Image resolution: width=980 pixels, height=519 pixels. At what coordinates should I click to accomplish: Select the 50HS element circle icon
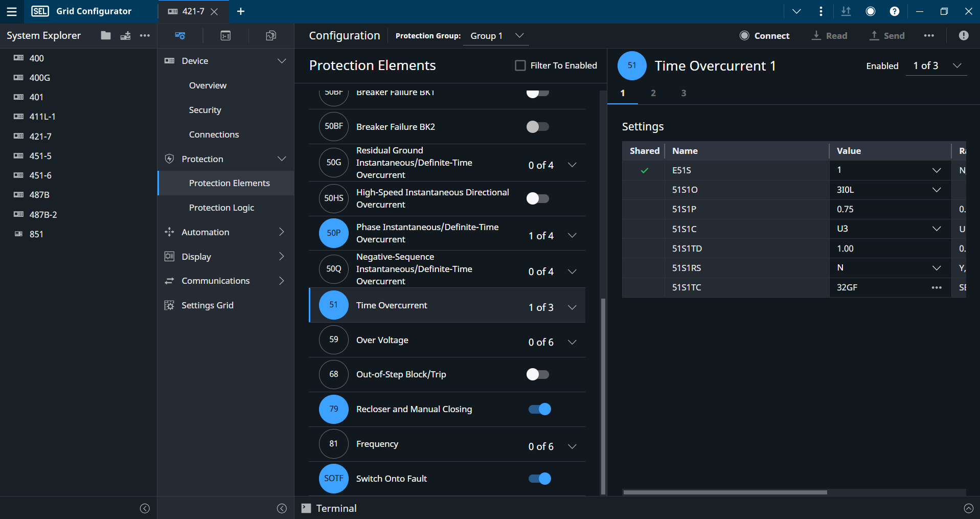click(334, 198)
